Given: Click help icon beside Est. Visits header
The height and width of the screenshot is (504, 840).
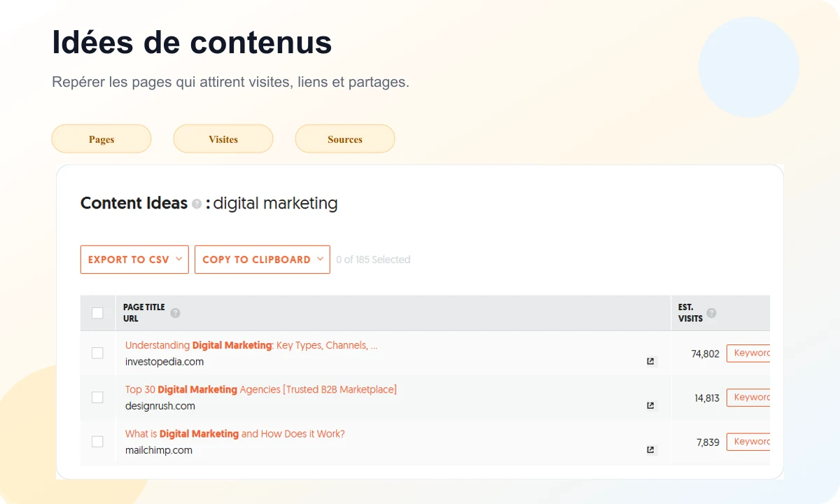Looking at the screenshot, I should (711, 313).
